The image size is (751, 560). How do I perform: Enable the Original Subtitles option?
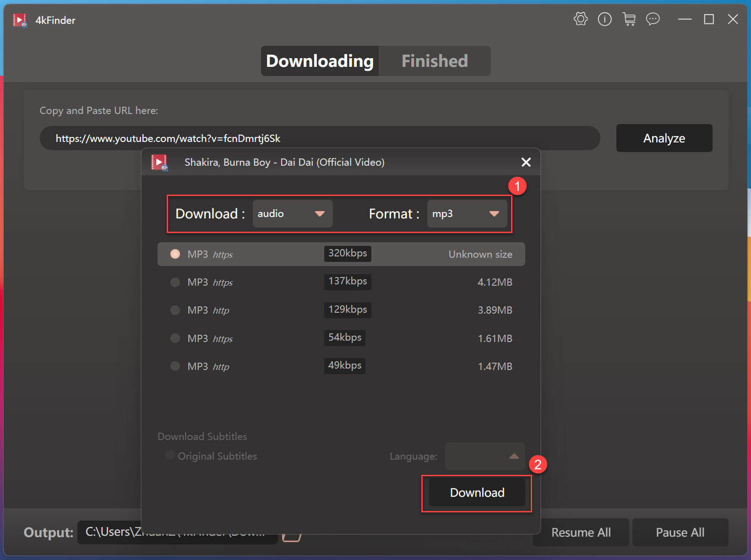170,456
